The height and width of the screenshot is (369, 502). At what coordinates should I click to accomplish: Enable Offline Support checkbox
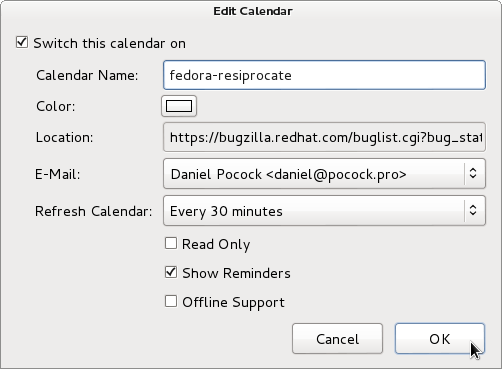[x=171, y=301]
